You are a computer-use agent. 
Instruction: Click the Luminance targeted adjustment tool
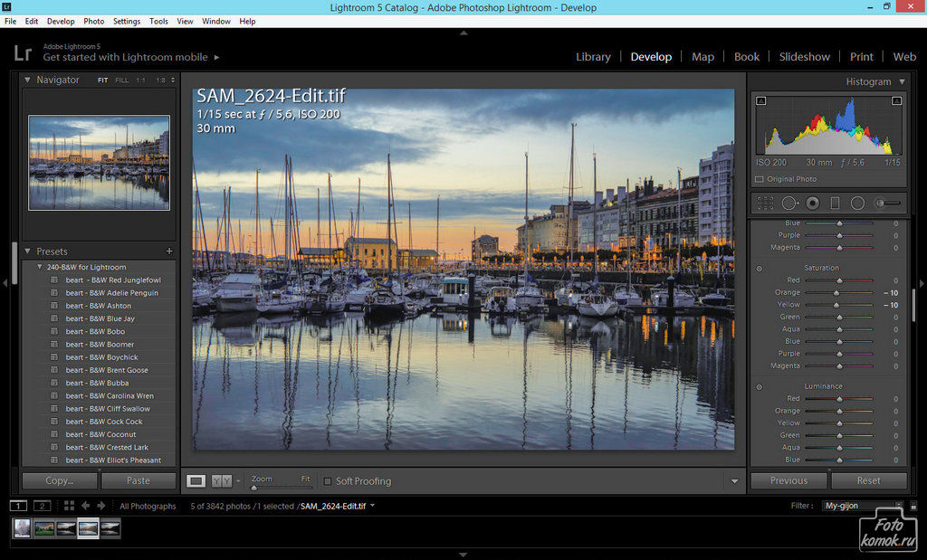pyautogui.click(x=760, y=387)
